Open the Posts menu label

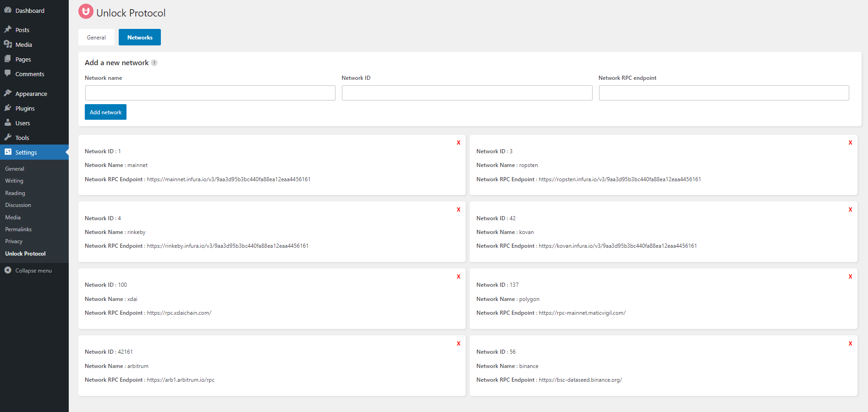coord(22,30)
